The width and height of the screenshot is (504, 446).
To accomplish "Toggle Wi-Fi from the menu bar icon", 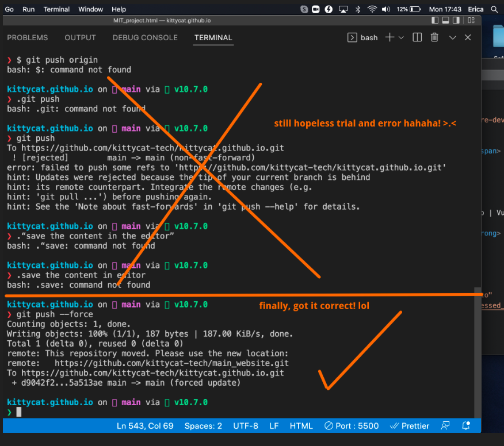I will (371, 9).
